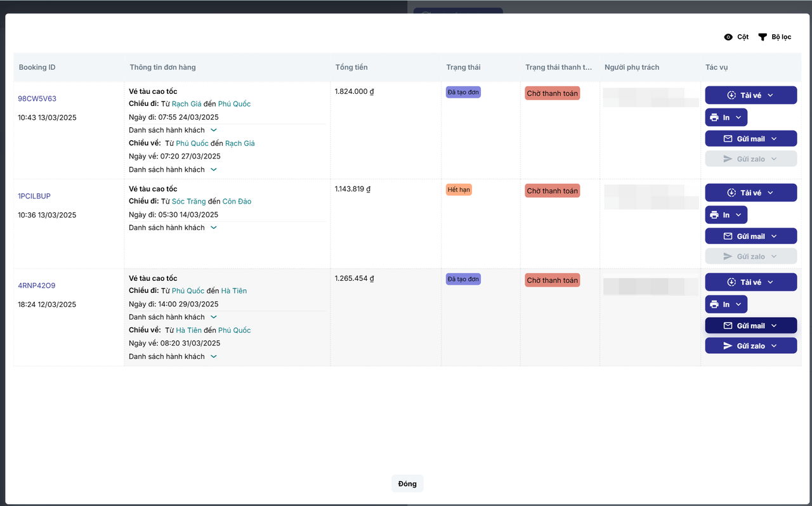Viewport: 812px width, 506px height.
Task: Expand passenger list for Rạch Giá to Phú Quốc
Action: point(173,130)
